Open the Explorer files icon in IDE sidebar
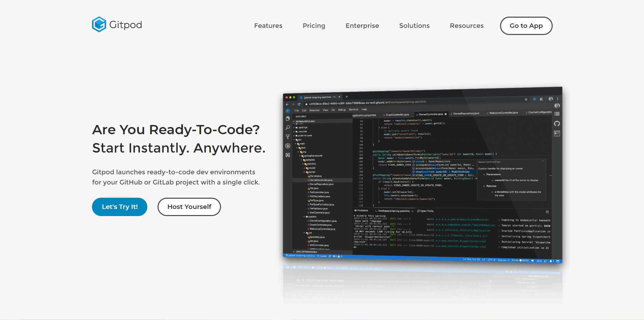Screen dimensions: 644x320 (x=288, y=119)
